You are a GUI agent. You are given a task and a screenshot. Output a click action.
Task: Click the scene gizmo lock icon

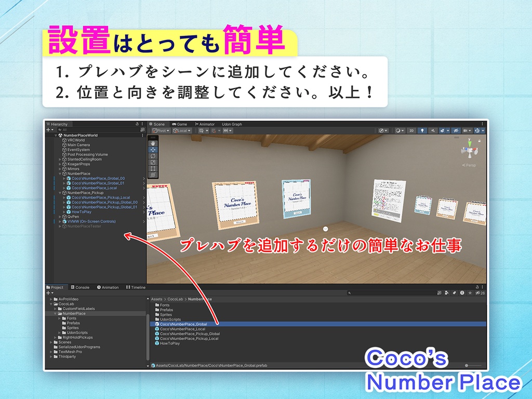[x=480, y=140]
